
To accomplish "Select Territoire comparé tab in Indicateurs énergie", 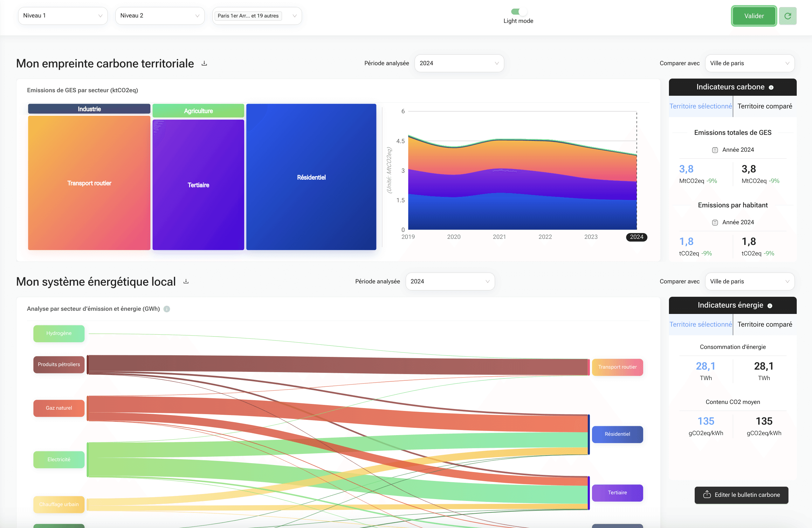I will [x=765, y=324].
